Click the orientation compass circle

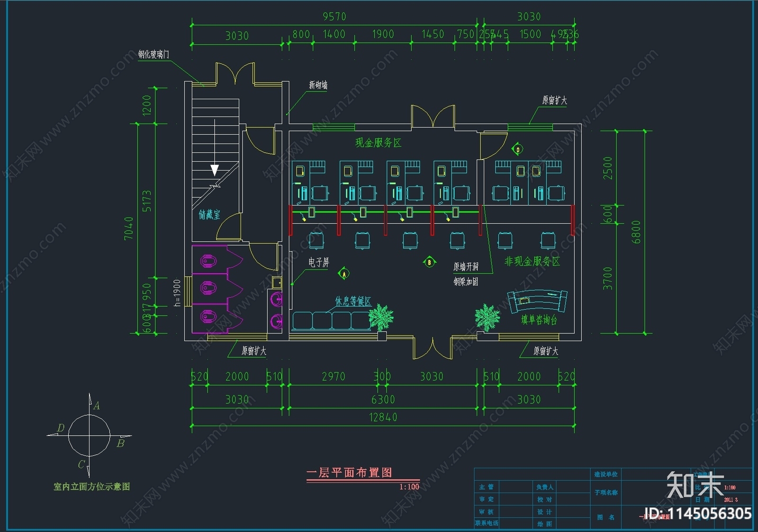tap(89, 435)
